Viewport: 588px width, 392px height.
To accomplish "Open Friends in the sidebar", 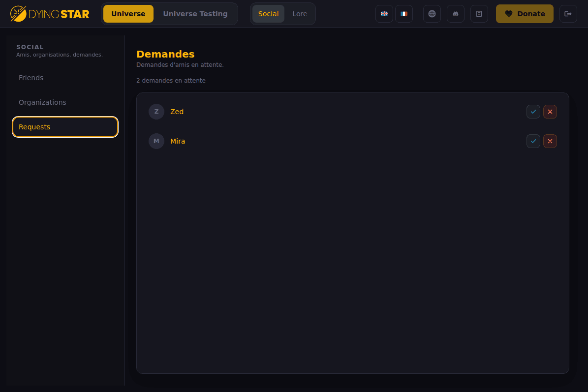I will (65, 78).
